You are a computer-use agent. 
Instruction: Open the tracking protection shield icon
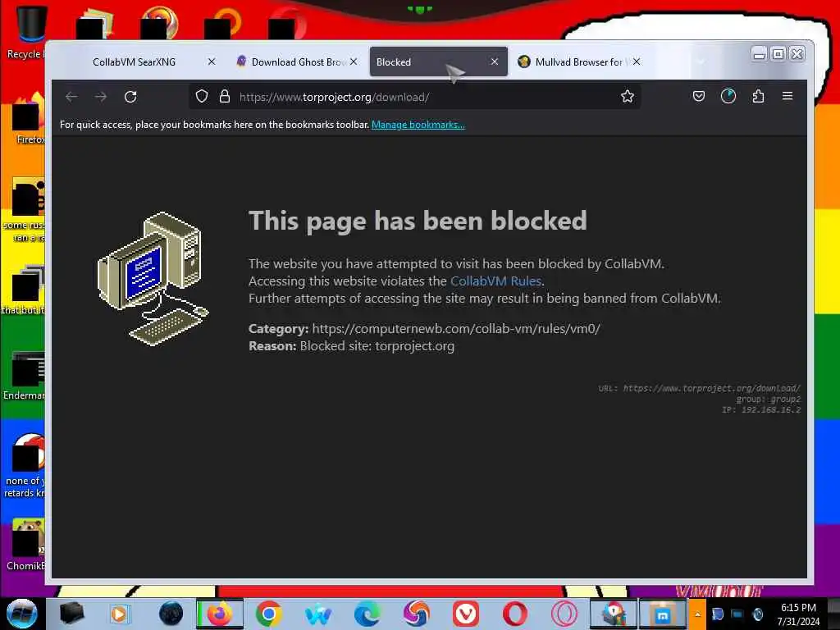point(202,97)
